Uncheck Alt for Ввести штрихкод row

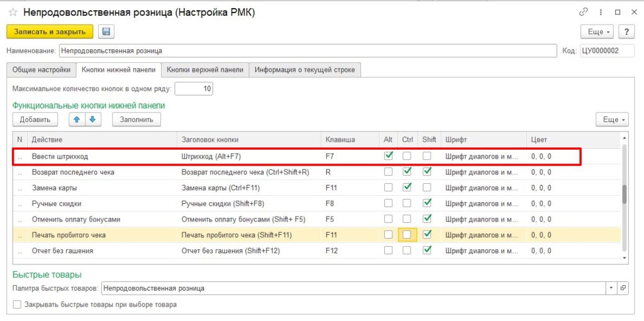(x=389, y=155)
